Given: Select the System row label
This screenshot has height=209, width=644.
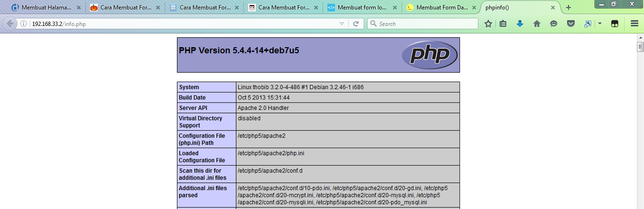Looking at the screenshot, I should (207, 87).
